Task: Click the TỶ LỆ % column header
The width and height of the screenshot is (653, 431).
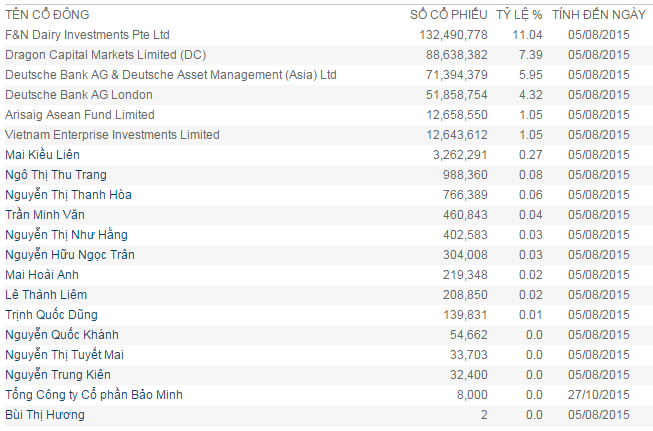Action: [520, 15]
